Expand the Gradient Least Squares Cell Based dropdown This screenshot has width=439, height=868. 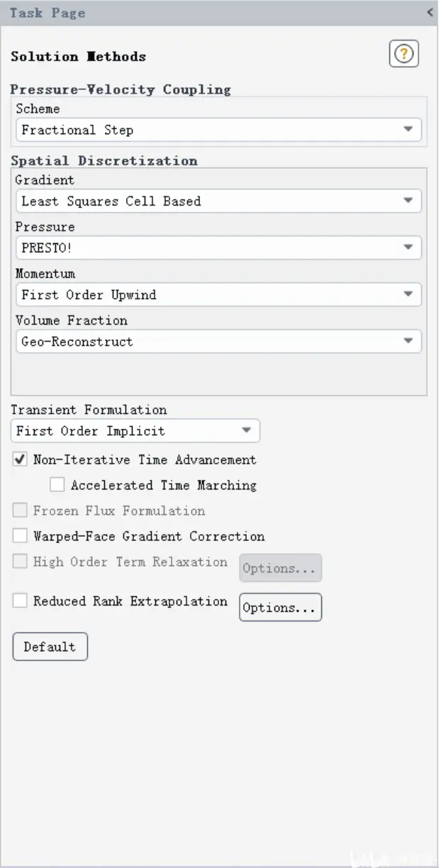point(218,201)
